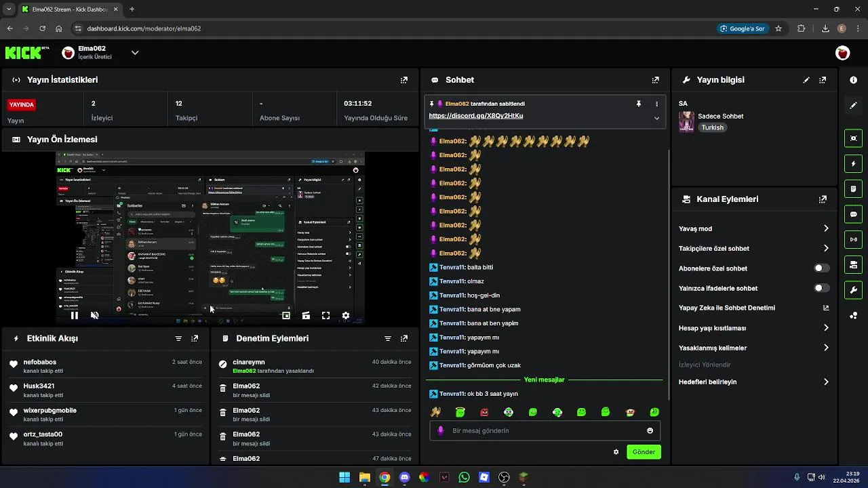Open a new browser tab

pos(132,9)
